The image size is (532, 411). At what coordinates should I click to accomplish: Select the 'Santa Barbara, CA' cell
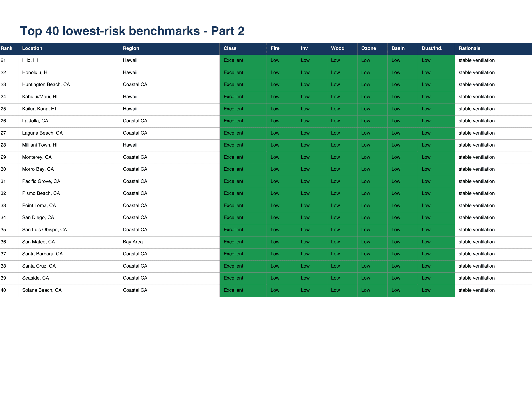(68, 254)
